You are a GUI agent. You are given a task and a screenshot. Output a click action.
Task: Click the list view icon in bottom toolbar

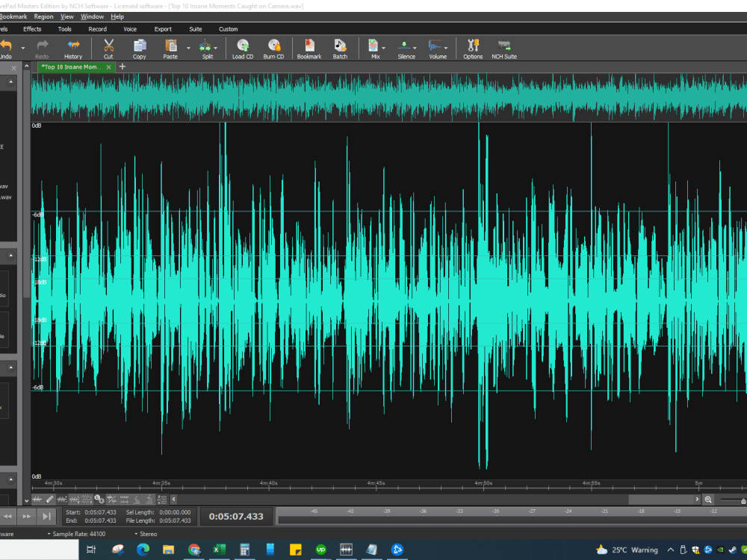162,499
